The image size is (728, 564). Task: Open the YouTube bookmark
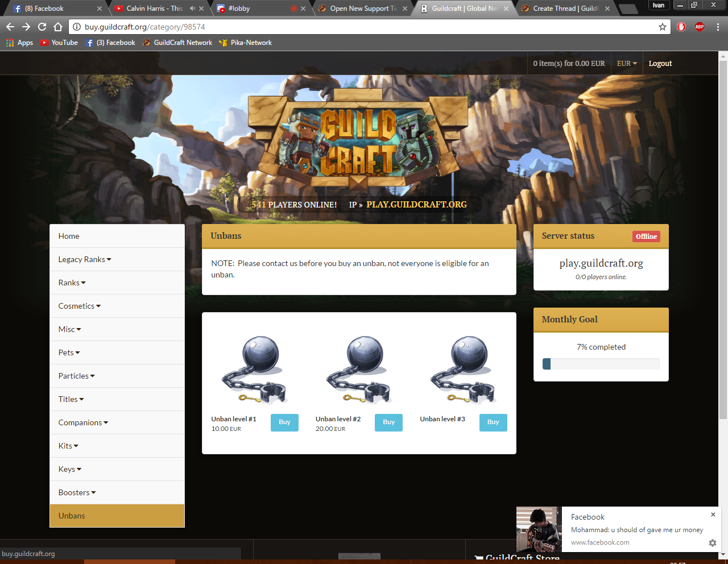click(x=59, y=43)
